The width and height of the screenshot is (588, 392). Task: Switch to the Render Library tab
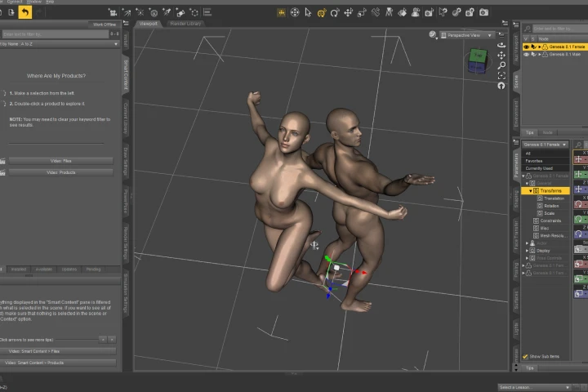(185, 24)
